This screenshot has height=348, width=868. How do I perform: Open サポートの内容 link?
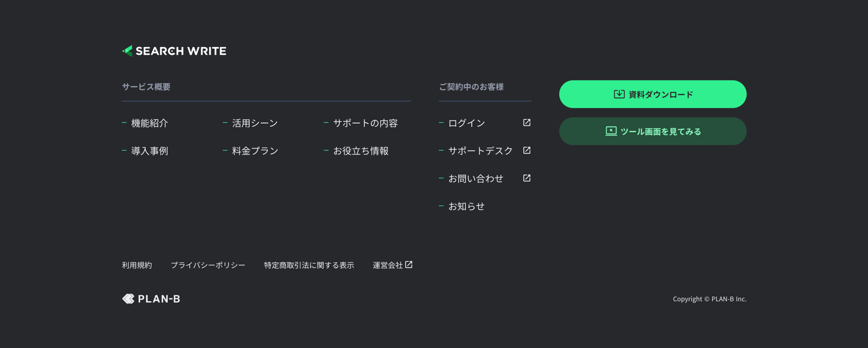[x=365, y=123]
